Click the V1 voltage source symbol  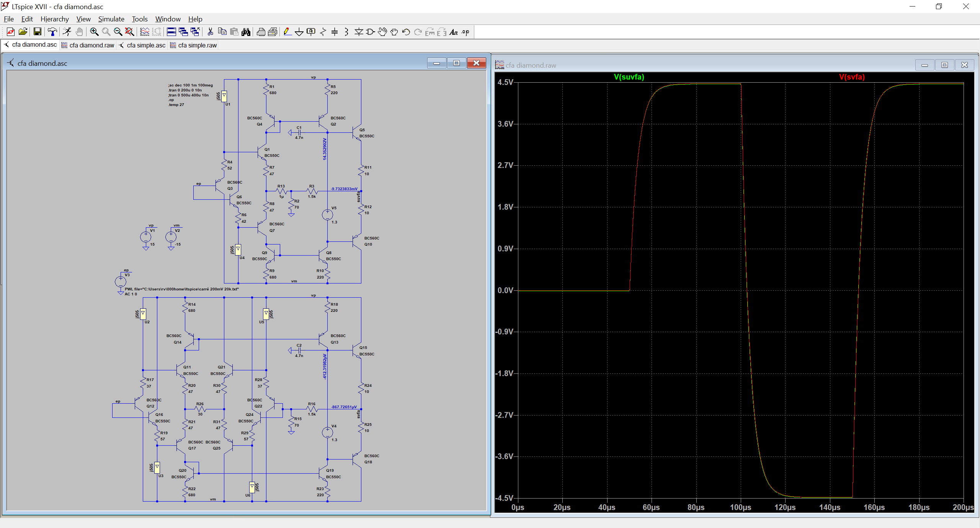(x=146, y=237)
